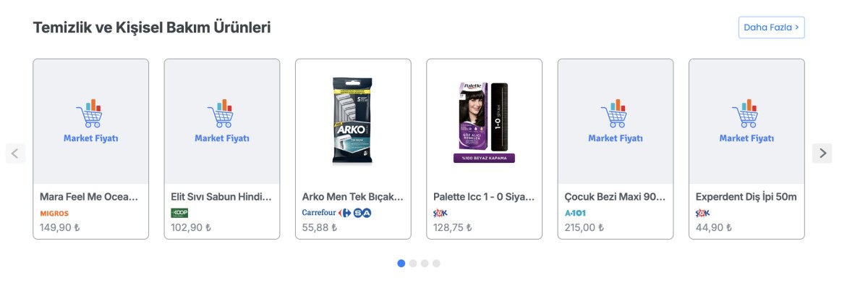Click the Arko razor product image

[352, 120]
